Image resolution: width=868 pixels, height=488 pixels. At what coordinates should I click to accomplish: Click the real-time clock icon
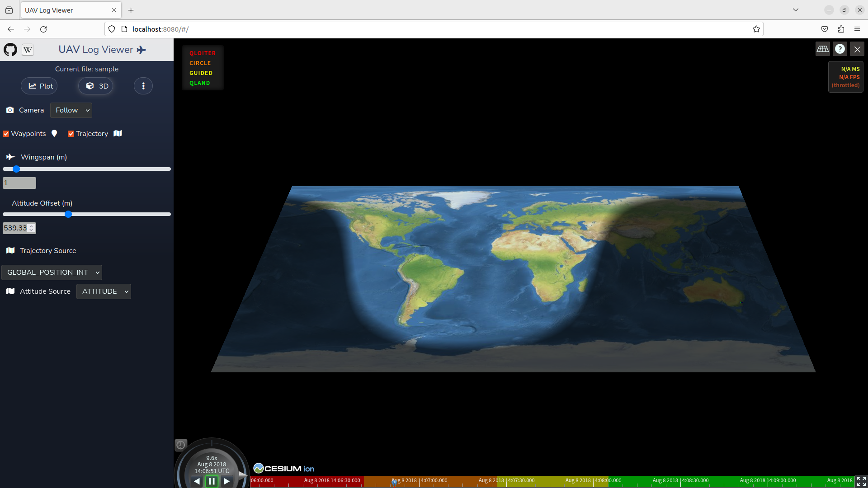click(x=180, y=445)
